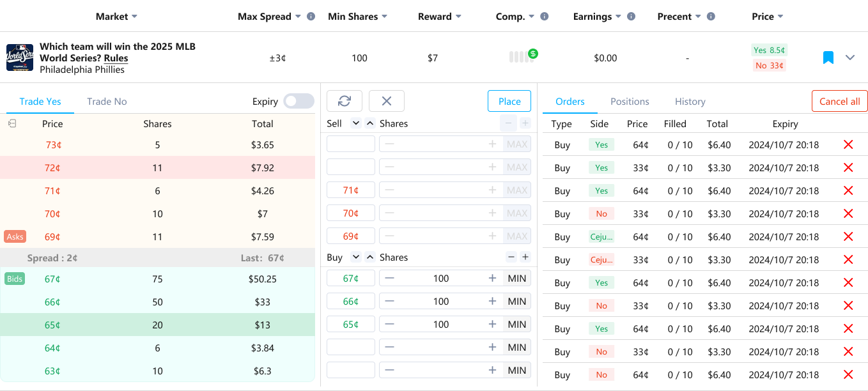Screen dimensions: 868x391
Task: Expand the market row chevron
Action: pyautogui.click(x=850, y=57)
